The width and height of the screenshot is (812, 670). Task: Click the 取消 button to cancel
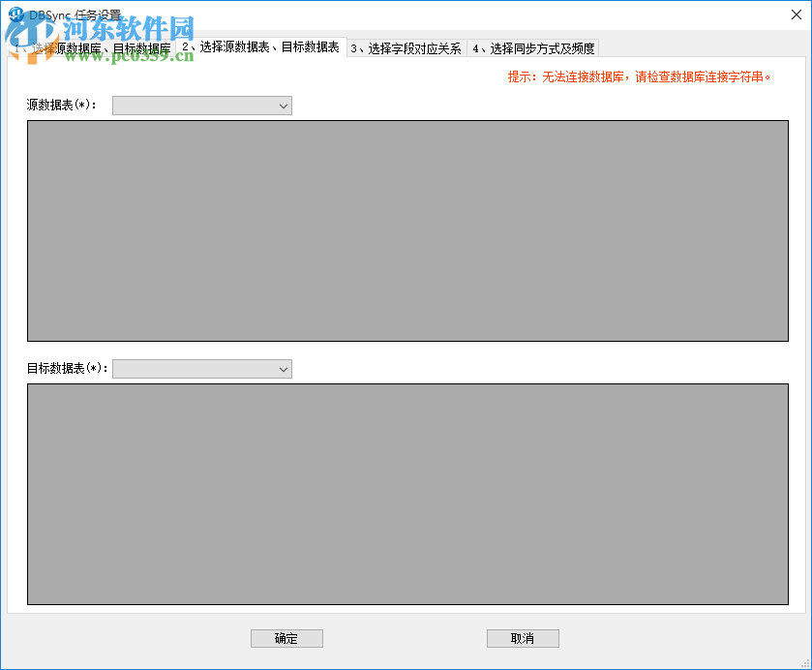[x=523, y=638]
